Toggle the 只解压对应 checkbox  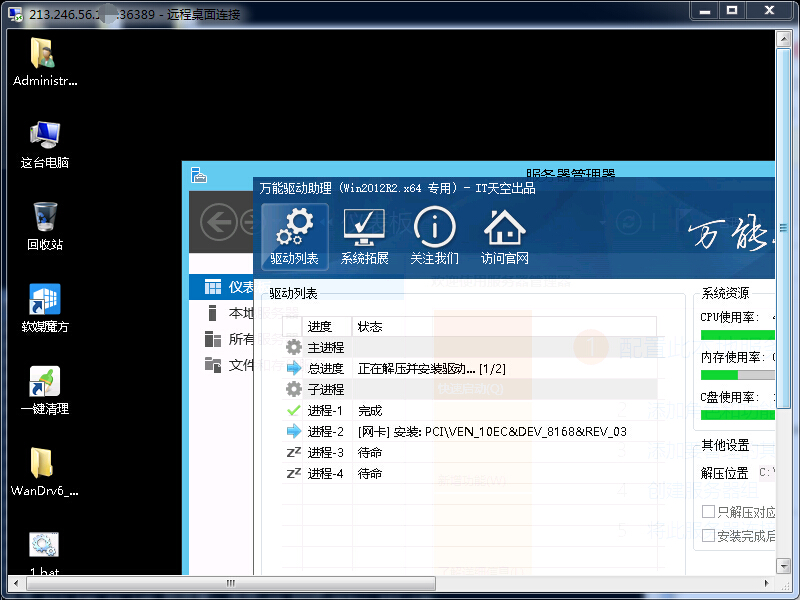pos(708,512)
